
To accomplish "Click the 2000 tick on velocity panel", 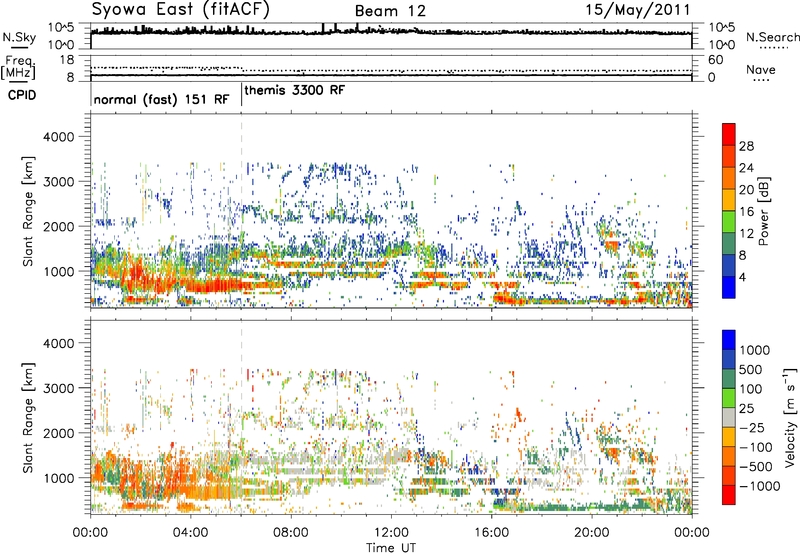I will (x=58, y=433).
